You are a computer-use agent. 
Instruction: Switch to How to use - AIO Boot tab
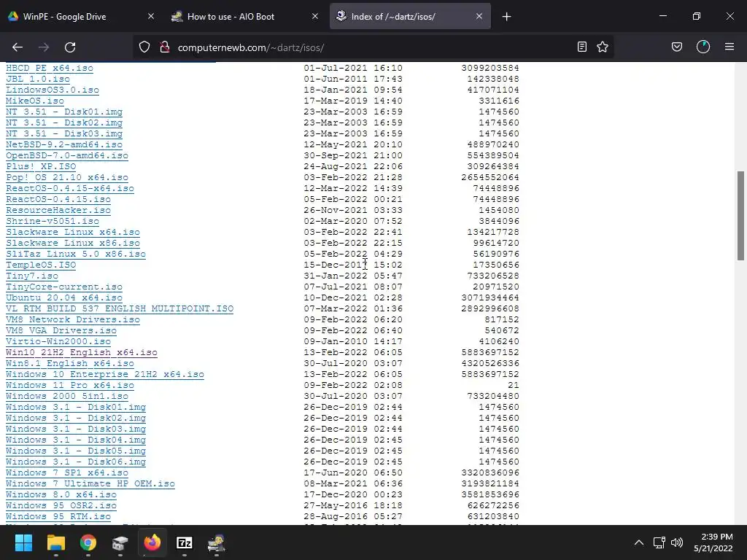tap(245, 16)
